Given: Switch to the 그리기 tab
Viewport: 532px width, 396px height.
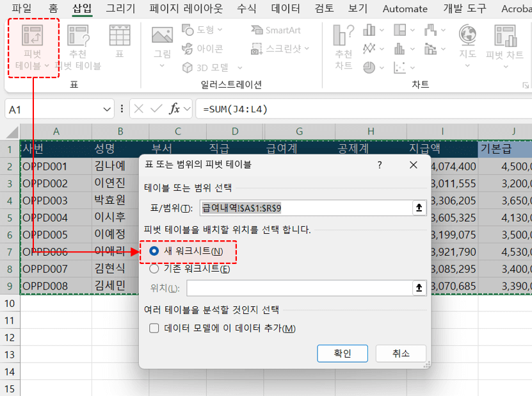Looking at the screenshot, I should [120, 8].
